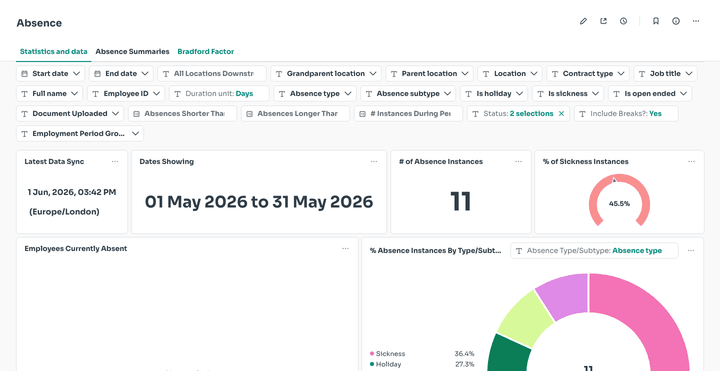Switch to Bradford Factor tab
This screenshot has height=371, width=720.
tap(206, 51)
